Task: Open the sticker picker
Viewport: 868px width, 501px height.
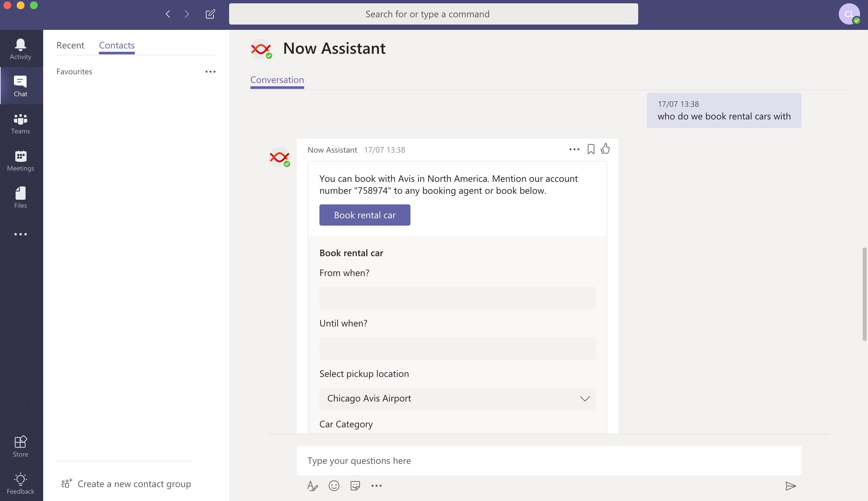Action: pyautogui.click(x=355, y=486)
